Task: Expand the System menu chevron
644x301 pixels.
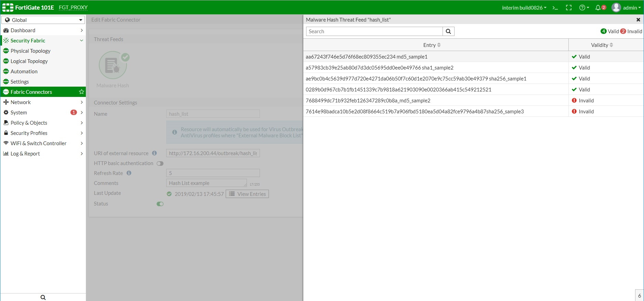Action: click(x=82, y=112)
